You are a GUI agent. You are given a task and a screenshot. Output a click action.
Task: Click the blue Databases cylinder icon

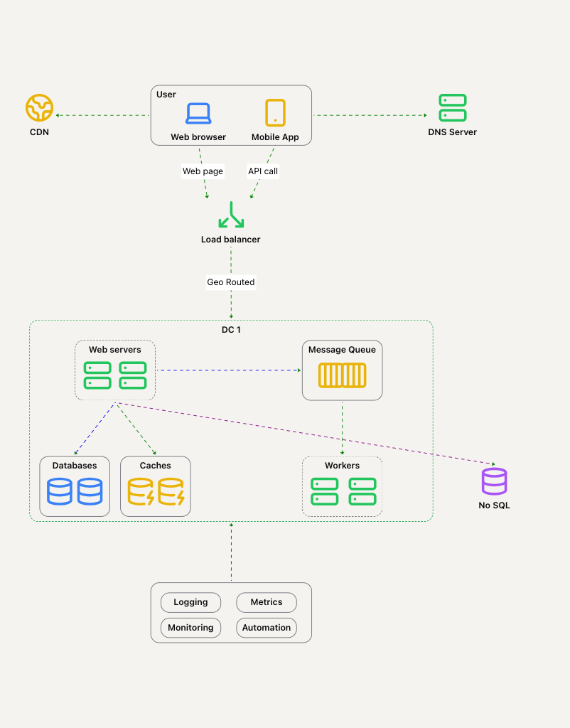pyautogui.click(x=75, y=491)
